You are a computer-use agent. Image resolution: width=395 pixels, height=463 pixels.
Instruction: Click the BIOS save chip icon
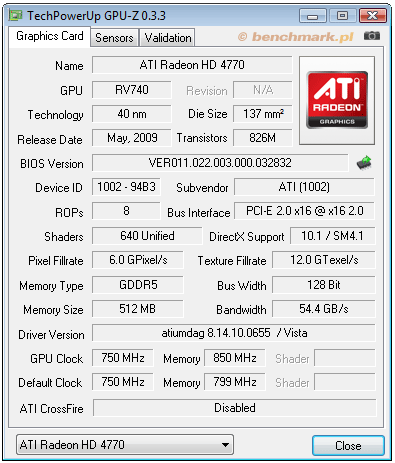(364, 163)
